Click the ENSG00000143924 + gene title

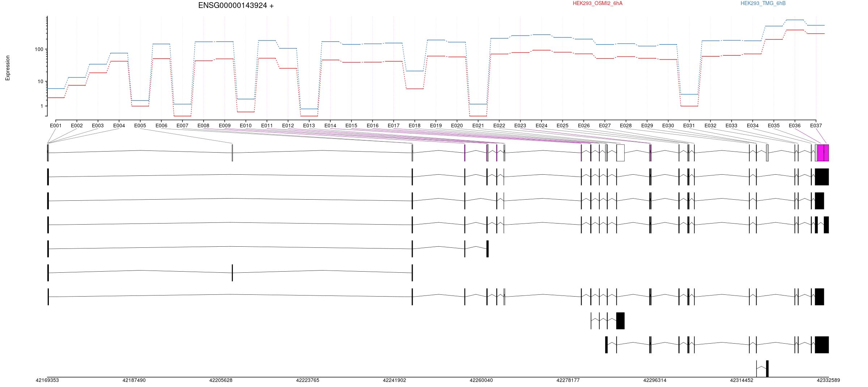pos(236,5)
